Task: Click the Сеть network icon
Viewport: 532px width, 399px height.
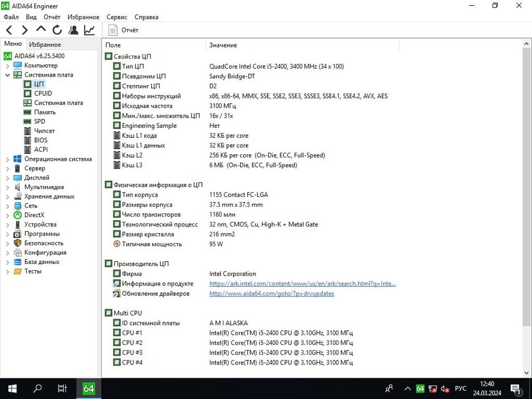Action: pyautogui.click(x=18, y=205)
